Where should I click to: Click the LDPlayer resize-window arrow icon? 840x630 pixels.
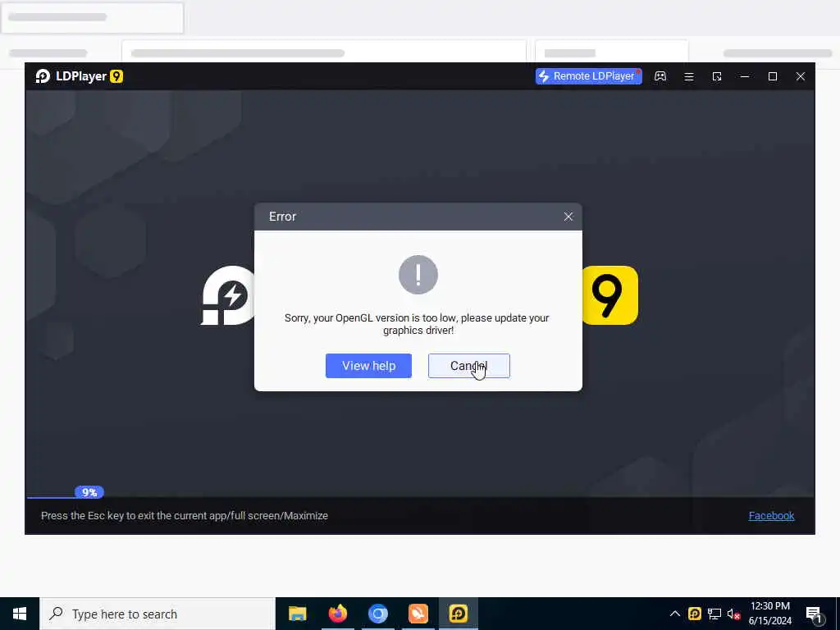click(717, 76)
